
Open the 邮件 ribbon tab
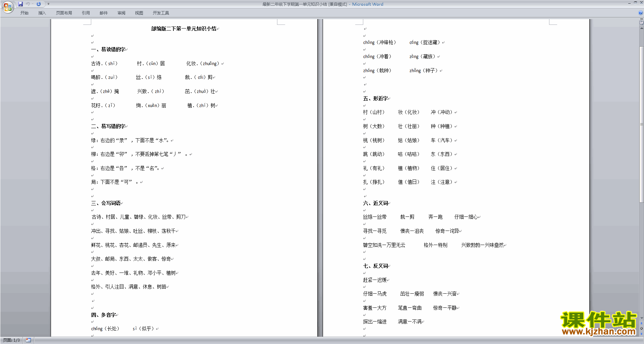[104, 13]
